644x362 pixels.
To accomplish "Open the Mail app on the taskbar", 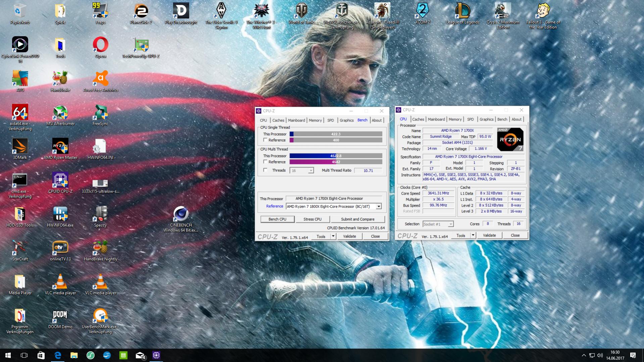I will [x=140, y=355].
